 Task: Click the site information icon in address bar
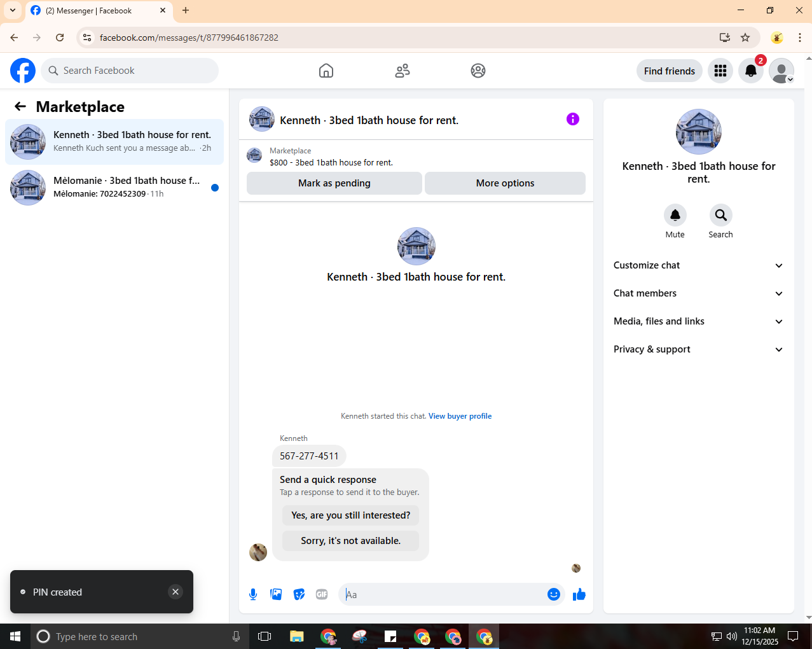point(88,38)
